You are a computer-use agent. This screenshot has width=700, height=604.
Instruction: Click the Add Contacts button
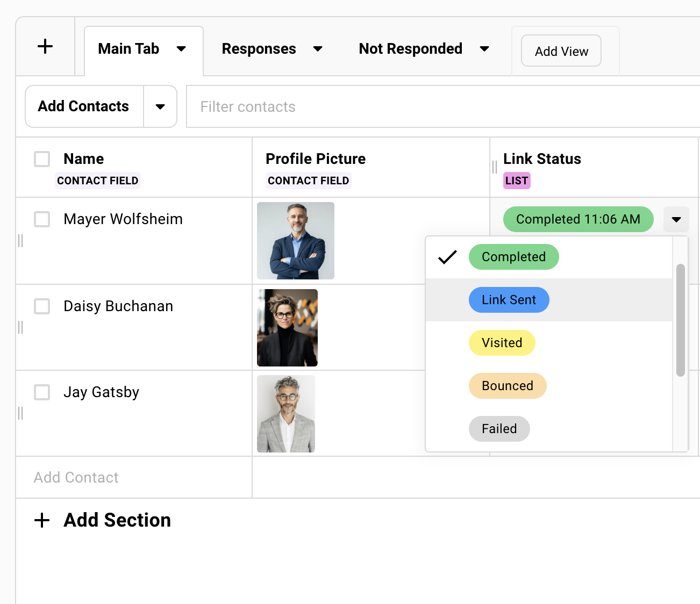tap(83, 106)
